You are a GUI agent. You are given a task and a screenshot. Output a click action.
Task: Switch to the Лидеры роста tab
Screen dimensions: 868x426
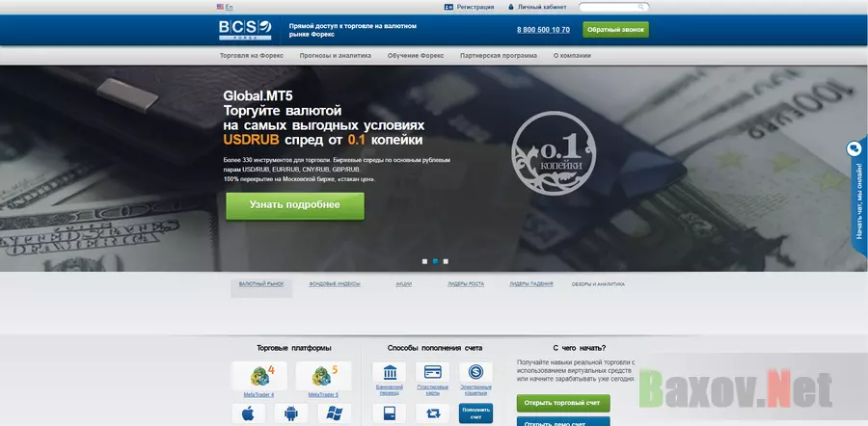(x=466, y=283)
